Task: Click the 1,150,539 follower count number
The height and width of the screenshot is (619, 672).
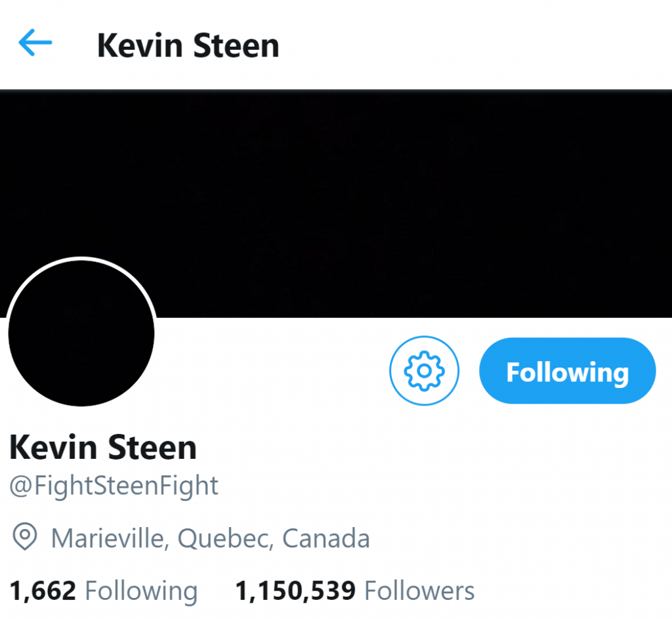Action: (295, 591)
